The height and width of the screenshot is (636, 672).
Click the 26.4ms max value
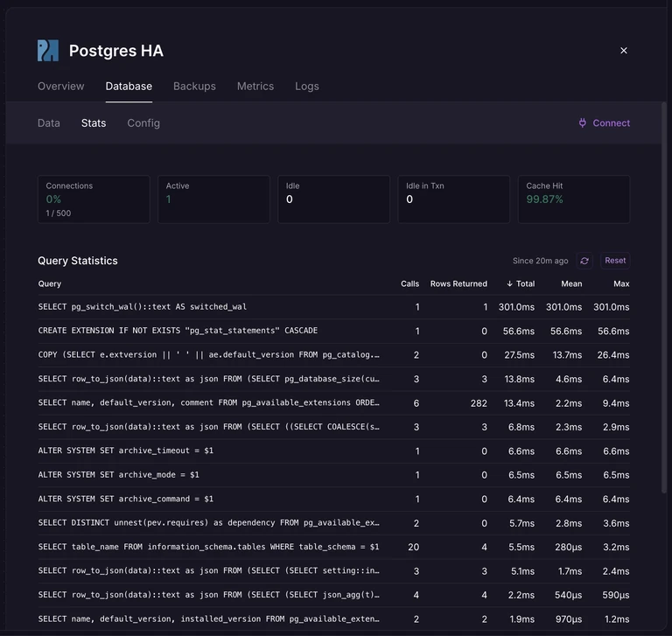click(x=613, y=355)
